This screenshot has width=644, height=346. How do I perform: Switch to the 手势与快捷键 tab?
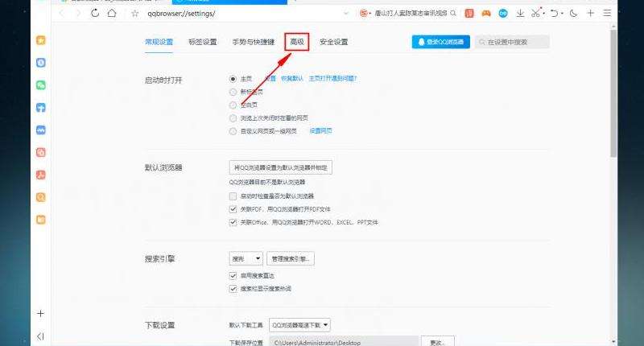254,42
